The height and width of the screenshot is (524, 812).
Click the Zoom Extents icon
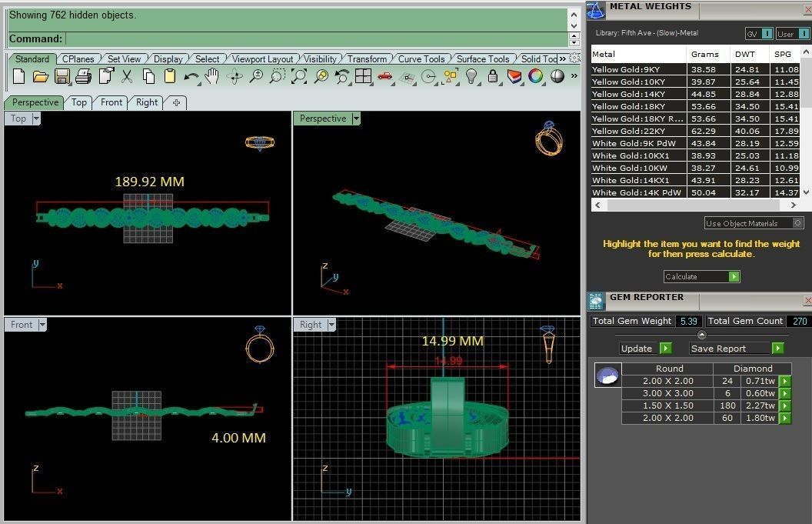[299, 77]
